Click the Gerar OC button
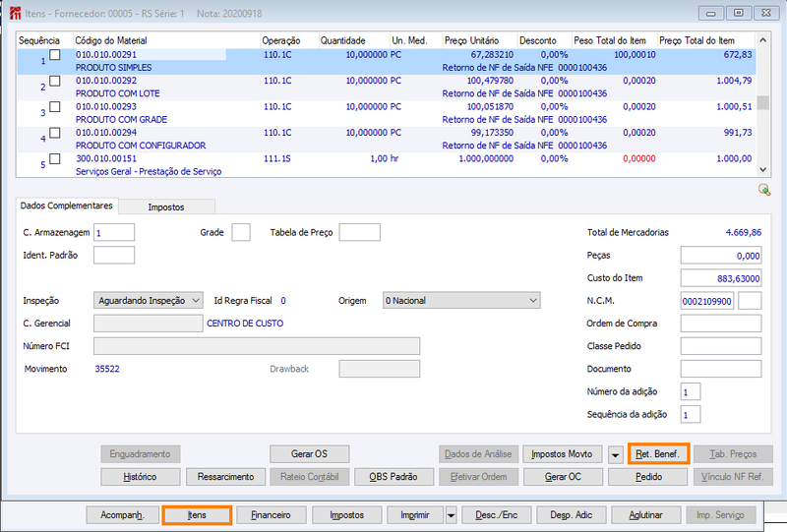The width and height of the screenshot is (787, 532). pos(563,477)
